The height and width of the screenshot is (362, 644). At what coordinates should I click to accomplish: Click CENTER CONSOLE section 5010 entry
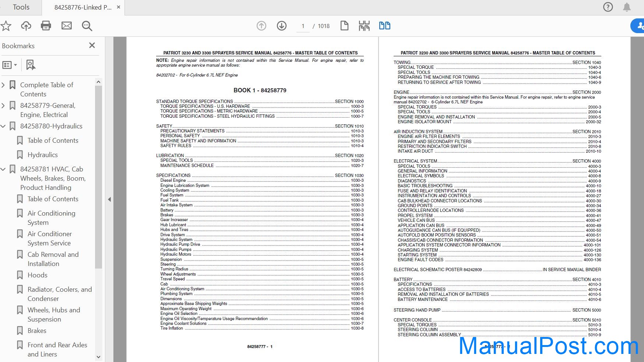[x=497, y=320]
